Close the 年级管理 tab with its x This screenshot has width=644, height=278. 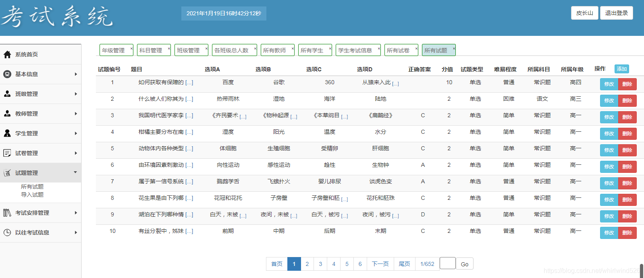131,49
